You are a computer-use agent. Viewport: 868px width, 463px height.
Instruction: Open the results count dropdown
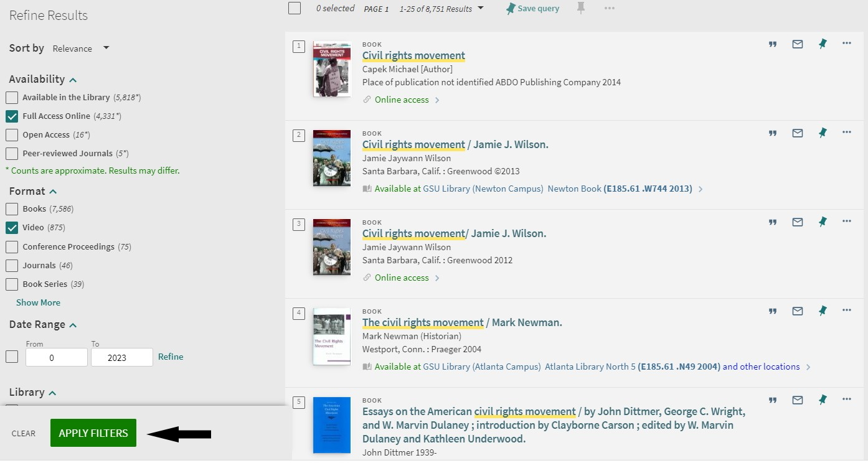click(442, 9)
